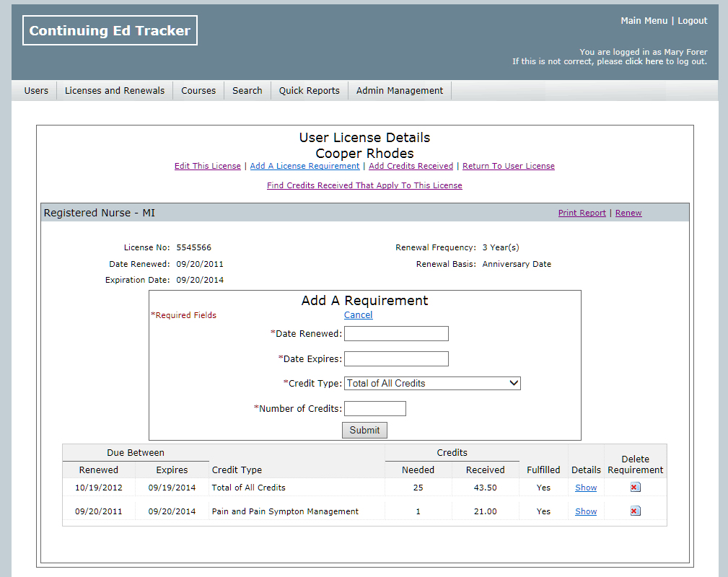Go to the Search menu item

point(247,91)
